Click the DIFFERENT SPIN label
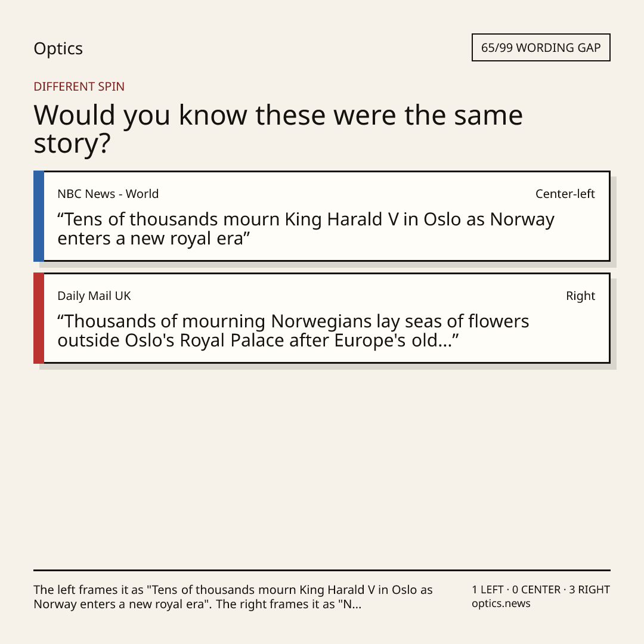This screenshot has width=644, height=644. 79,86
